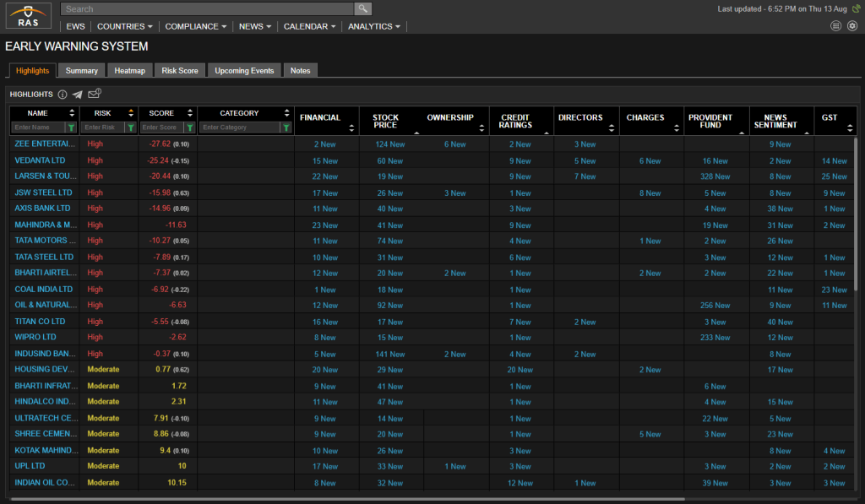
Task: Click the RAS logo
Action: [x=30, y=17]
